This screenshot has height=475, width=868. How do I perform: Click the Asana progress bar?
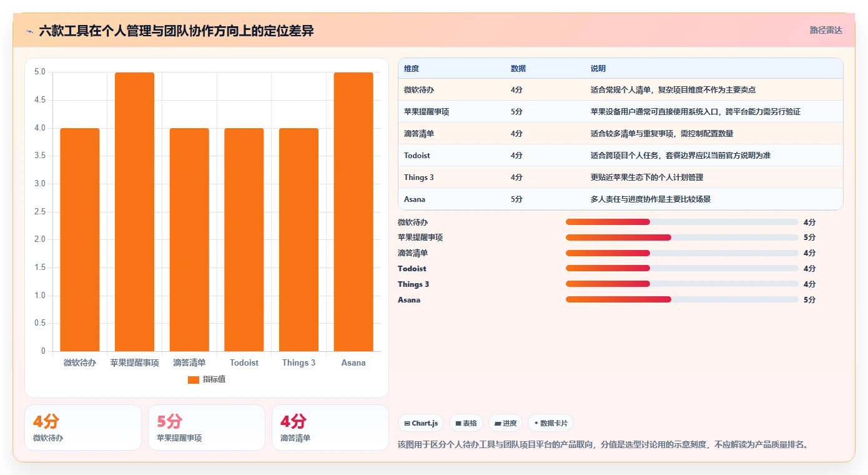pyautogui.click(x=682, y=300)
